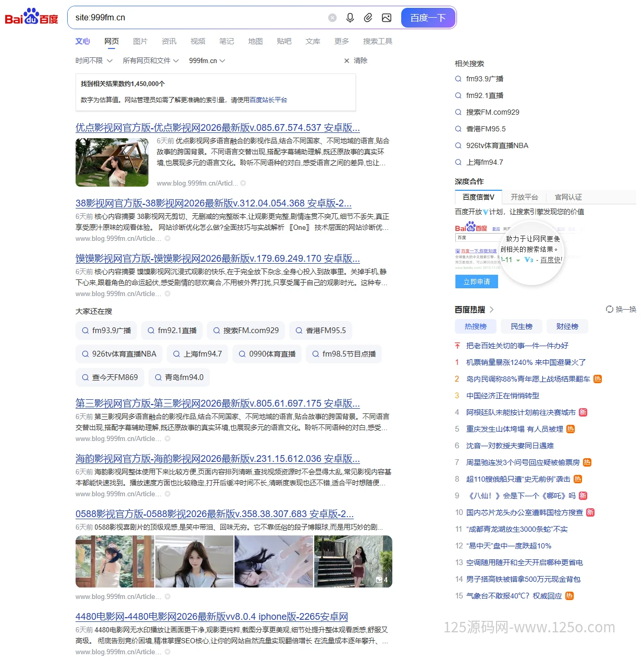Viewport: 644px width, 661px height.
Task: Open the 所有网页和文件 file type dropdown
Action: click(151, 60)
